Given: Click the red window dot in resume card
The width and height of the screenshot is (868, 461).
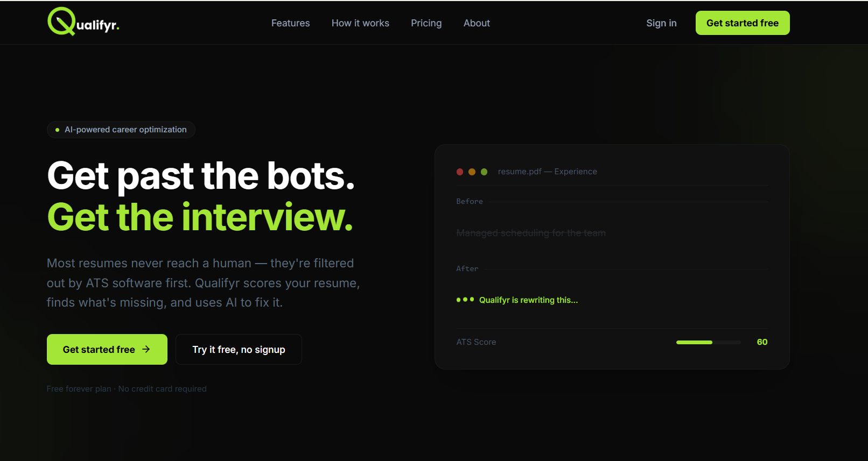Looking at the screenshot, I should coord(460,172).
